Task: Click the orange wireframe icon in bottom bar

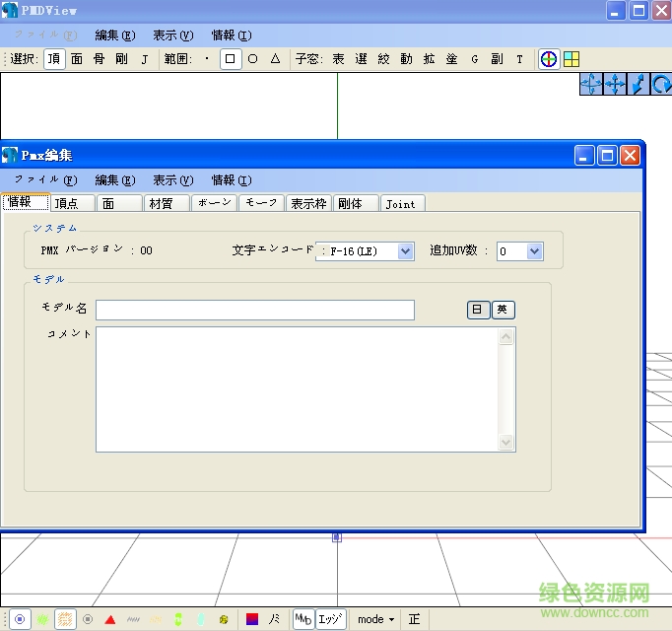Action: (65, 619)
